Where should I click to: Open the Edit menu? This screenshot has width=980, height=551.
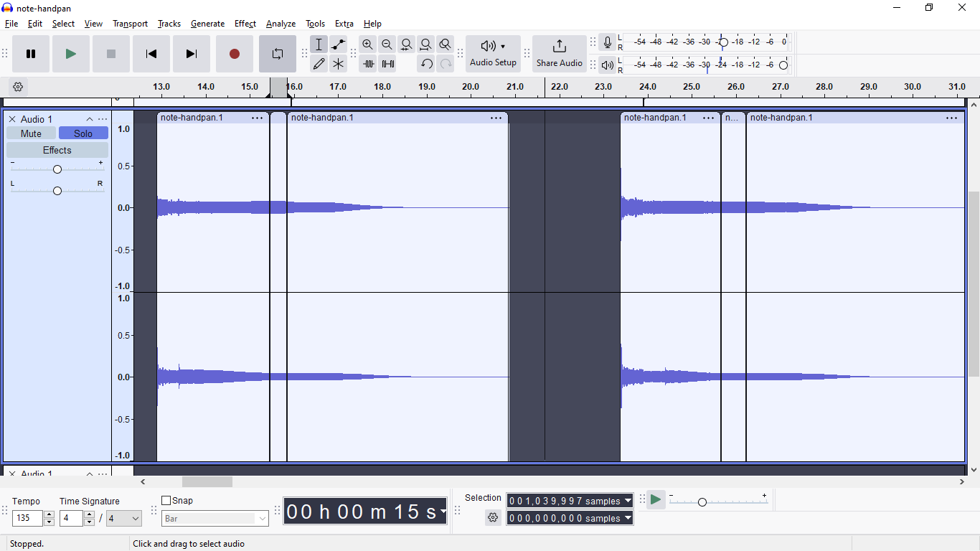(x=35, y=24)
